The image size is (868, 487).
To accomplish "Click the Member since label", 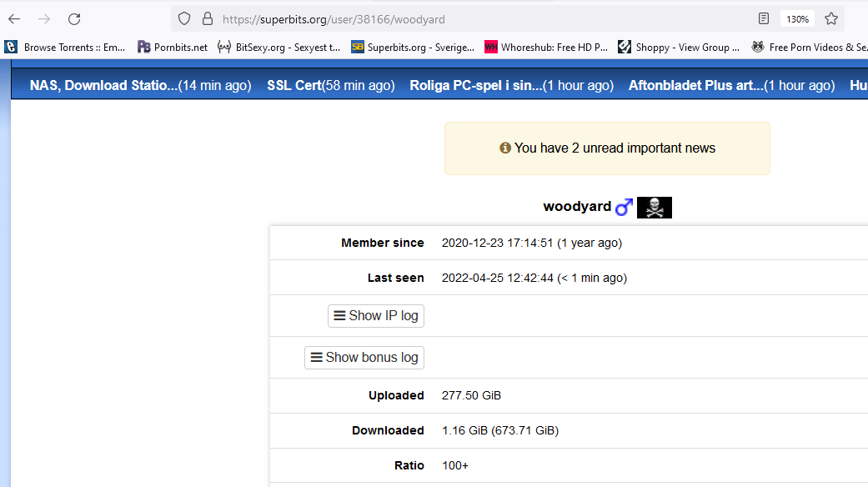I will (383, 243).
